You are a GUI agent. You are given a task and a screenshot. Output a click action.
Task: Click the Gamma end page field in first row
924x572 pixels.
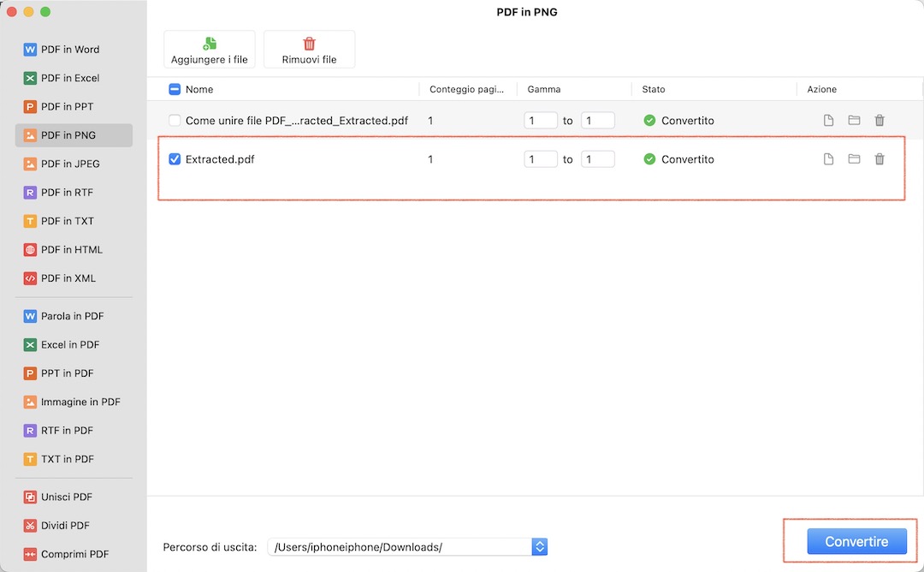tap(597, 121)
